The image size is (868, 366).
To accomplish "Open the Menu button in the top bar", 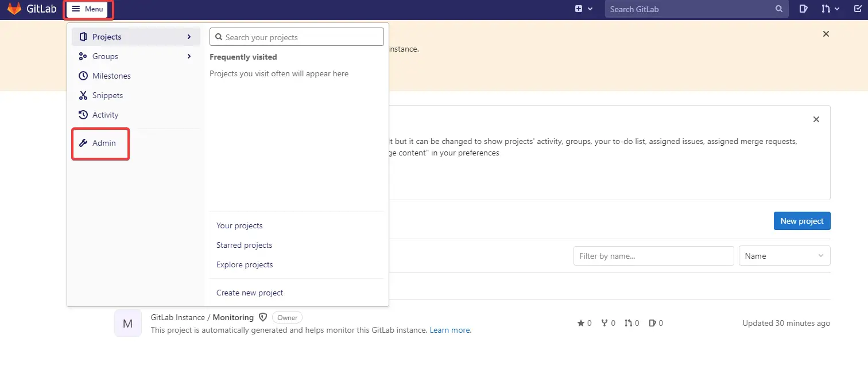I will [87, 9].
